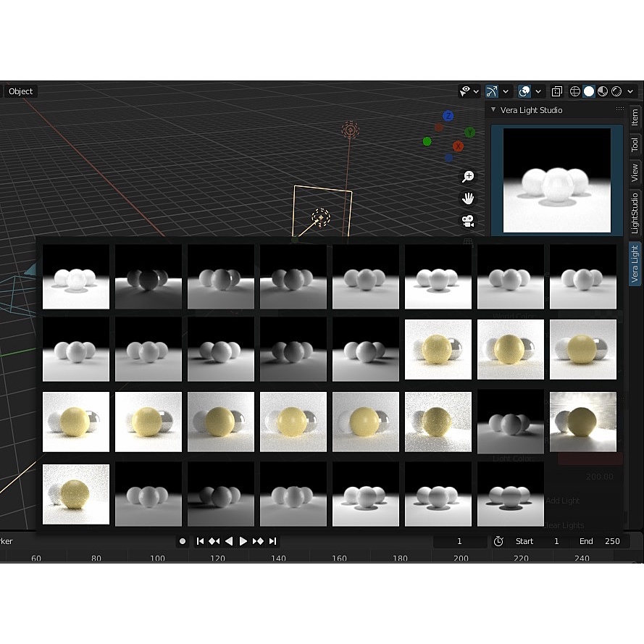Click frame 200 on the timeline ruler
The width and height of the screenshot is (644, 644).
[x=461, y=559]
